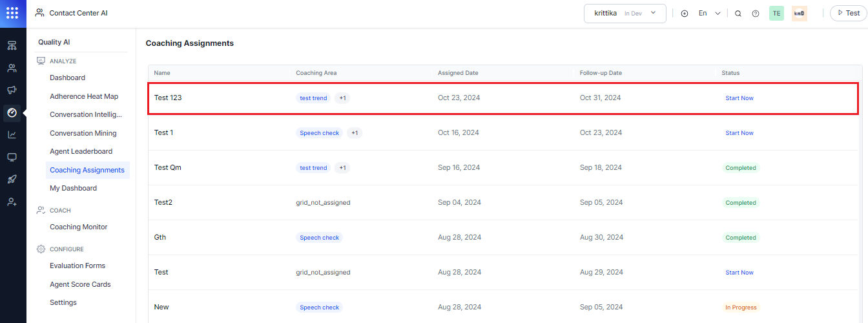Click Start Now link for Test 123
Image resolution: width=868 pixels, height=323 pixels.
click(739, 98)
